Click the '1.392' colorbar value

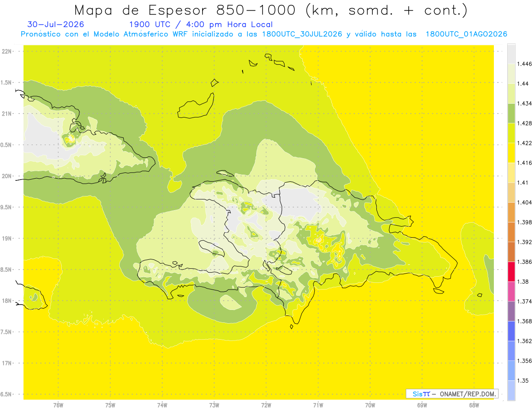coord(524,242)
